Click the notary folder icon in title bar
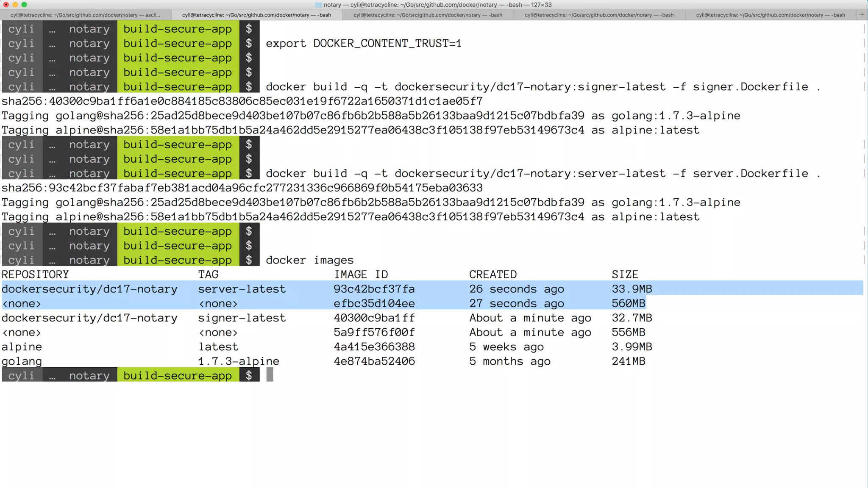This screenshot has width=868, height=488. pos(318,5)
